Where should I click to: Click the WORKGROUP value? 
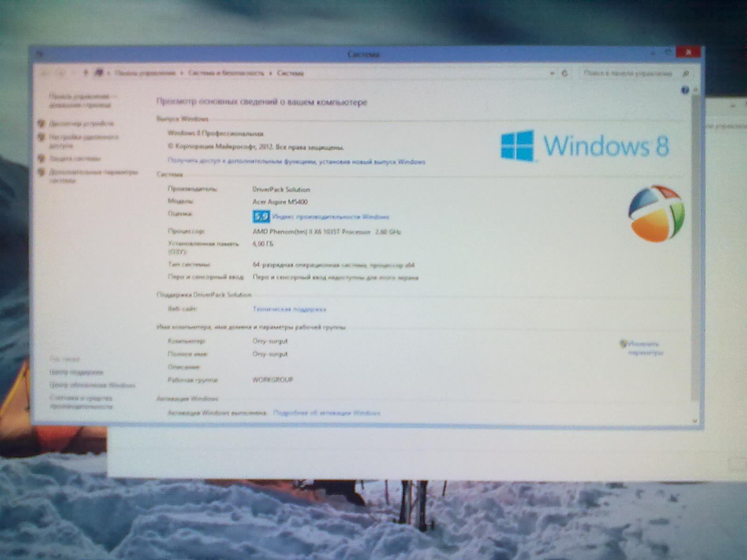273,380
